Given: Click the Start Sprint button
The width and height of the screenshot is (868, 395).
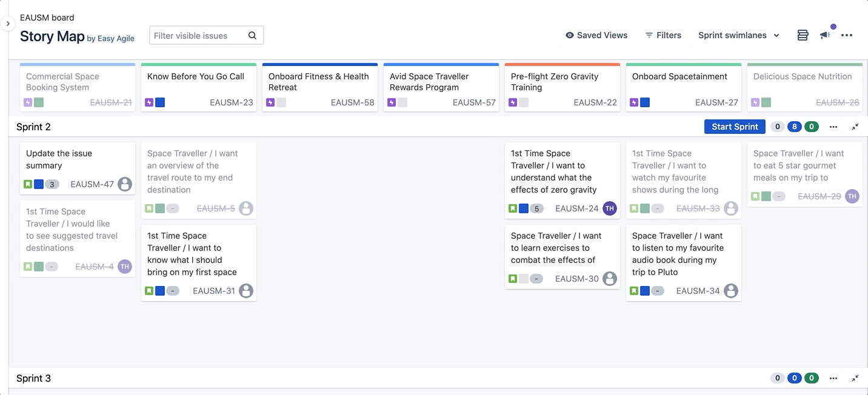Looking at the screenshot, I should (x=735, y=127).
